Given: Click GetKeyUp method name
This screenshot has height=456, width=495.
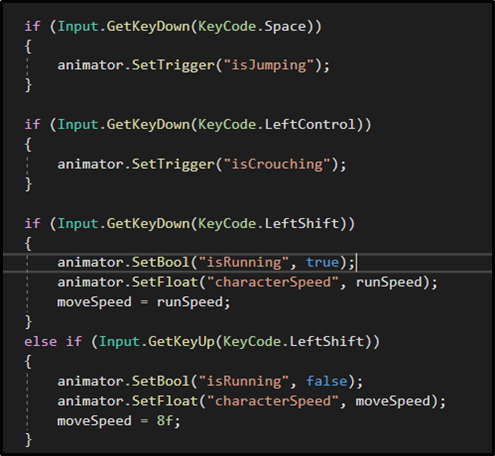Looking at the screenshot, I should coord(182,342).
